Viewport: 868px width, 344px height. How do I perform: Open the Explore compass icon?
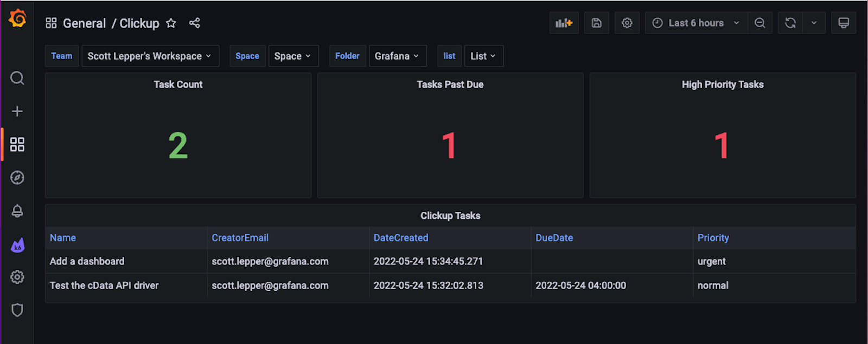17,178
